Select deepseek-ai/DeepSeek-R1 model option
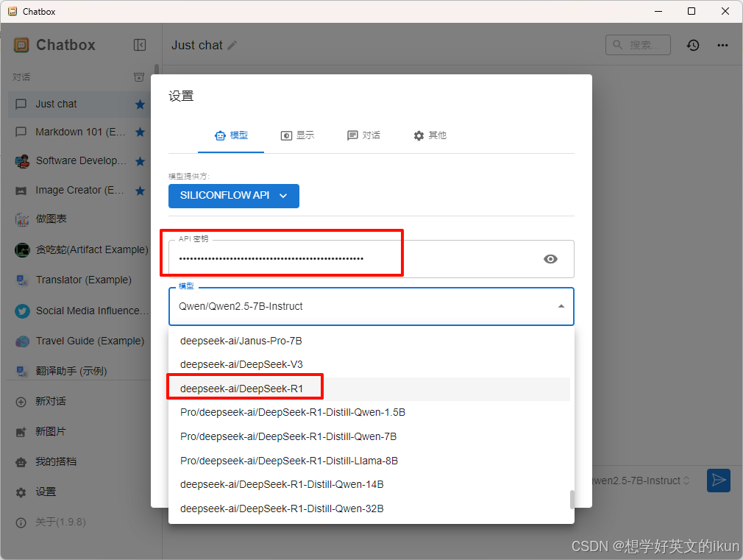The width and height of the screenshot is (743, 560). 369,389
